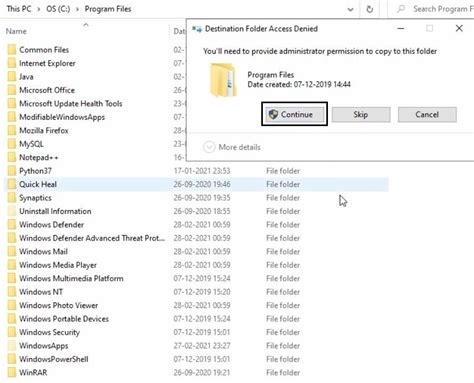The height and width of the screenshot is (383, 474).
Task: Select WindowsApps folder icon
Action: (x=12, y=345)
